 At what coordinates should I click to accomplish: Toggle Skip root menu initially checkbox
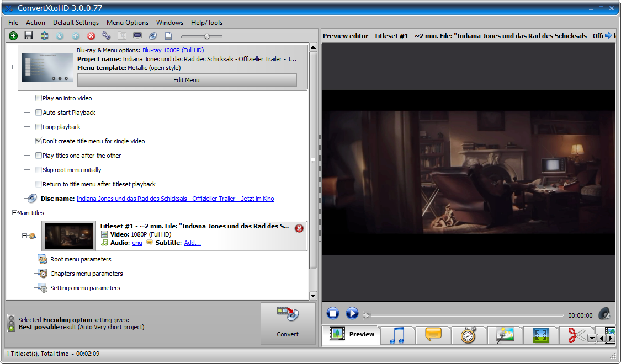coord(39,170)
